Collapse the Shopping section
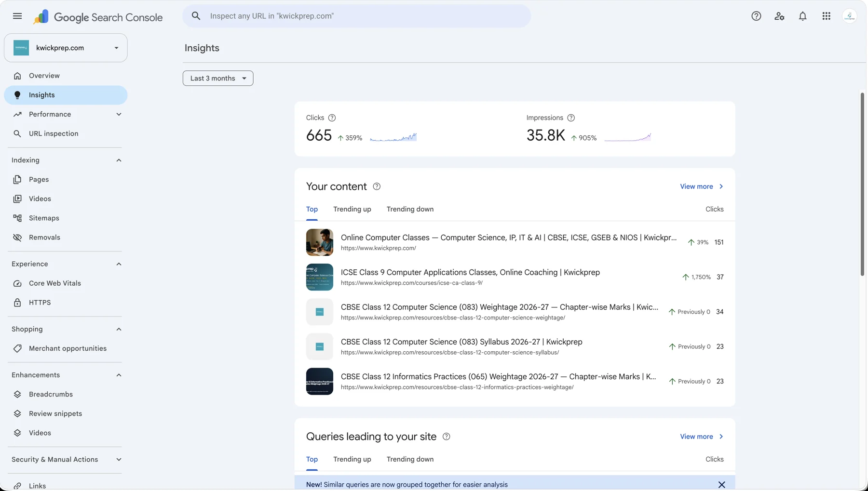868x491 pixels. tap(119, 329)
